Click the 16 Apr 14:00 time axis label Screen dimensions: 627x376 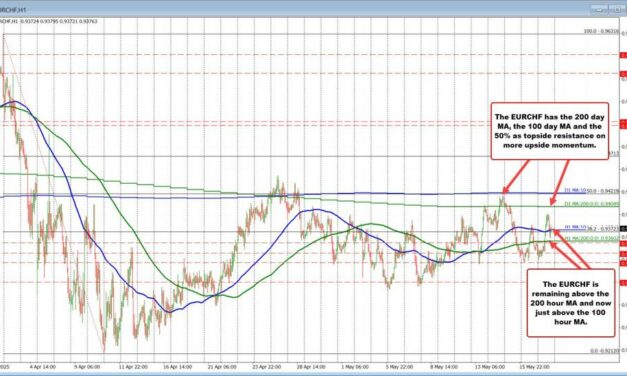[178, 366]
